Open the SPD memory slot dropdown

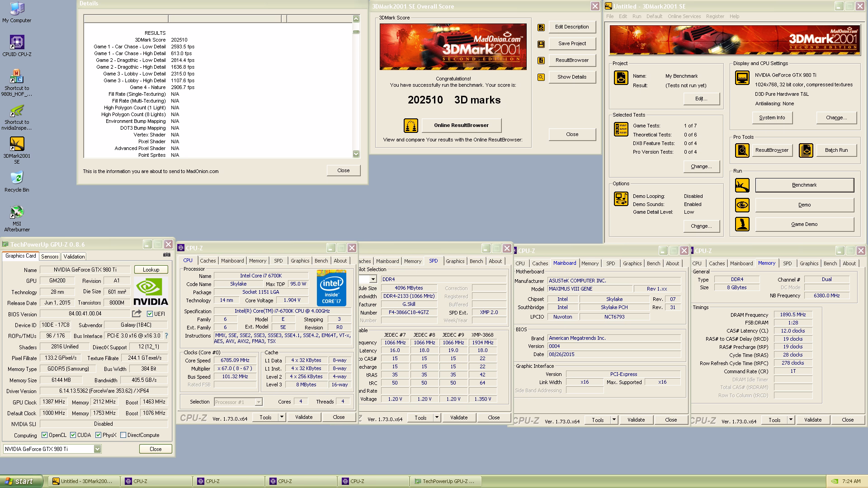[x=373, y=279]
